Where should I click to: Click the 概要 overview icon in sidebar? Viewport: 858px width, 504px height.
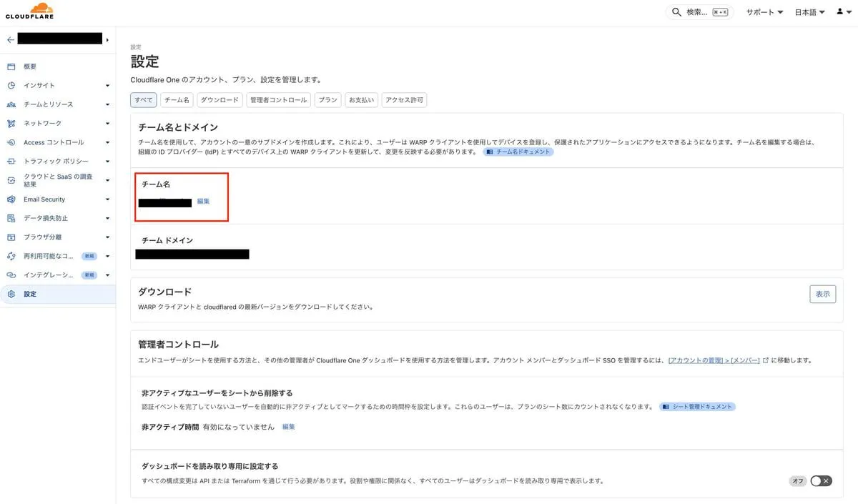coord(11,66)
